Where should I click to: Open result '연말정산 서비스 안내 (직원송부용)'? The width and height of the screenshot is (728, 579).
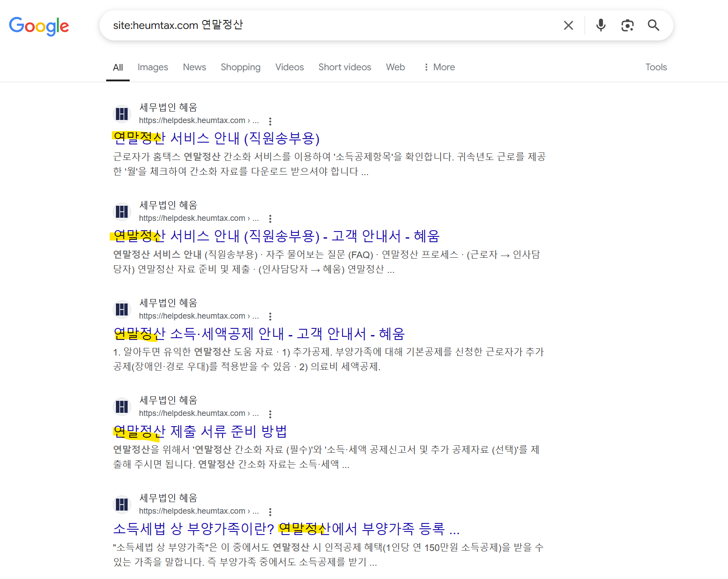click(x=216, y=138)
